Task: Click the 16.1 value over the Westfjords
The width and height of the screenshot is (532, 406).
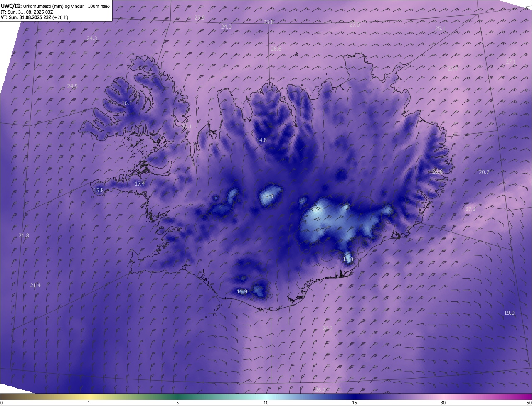Action: point(127,103)
